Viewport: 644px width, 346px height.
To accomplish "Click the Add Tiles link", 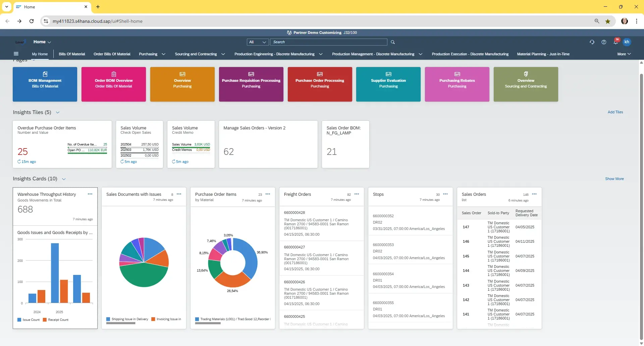I will point(615,112).
